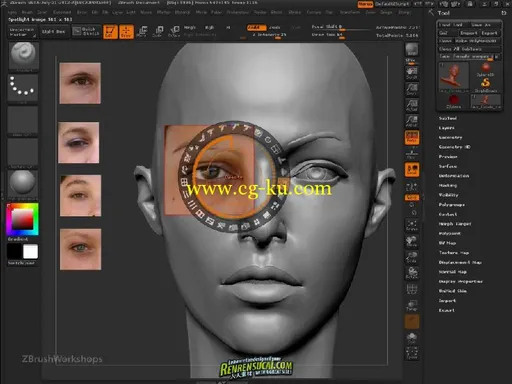Expand the Morph Target sub-palette
Image resolution: width=512 pixels, height=384 pixels.
455,224
